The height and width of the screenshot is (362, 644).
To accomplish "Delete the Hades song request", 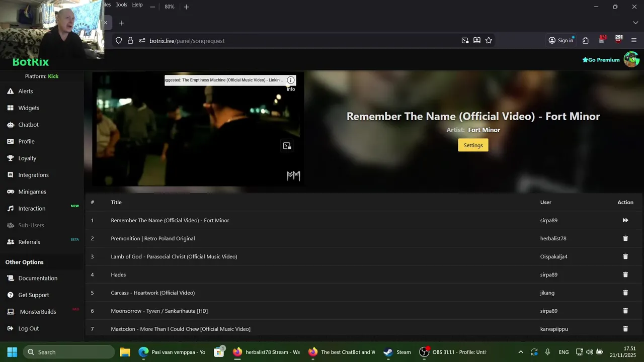I will point(625,275).
